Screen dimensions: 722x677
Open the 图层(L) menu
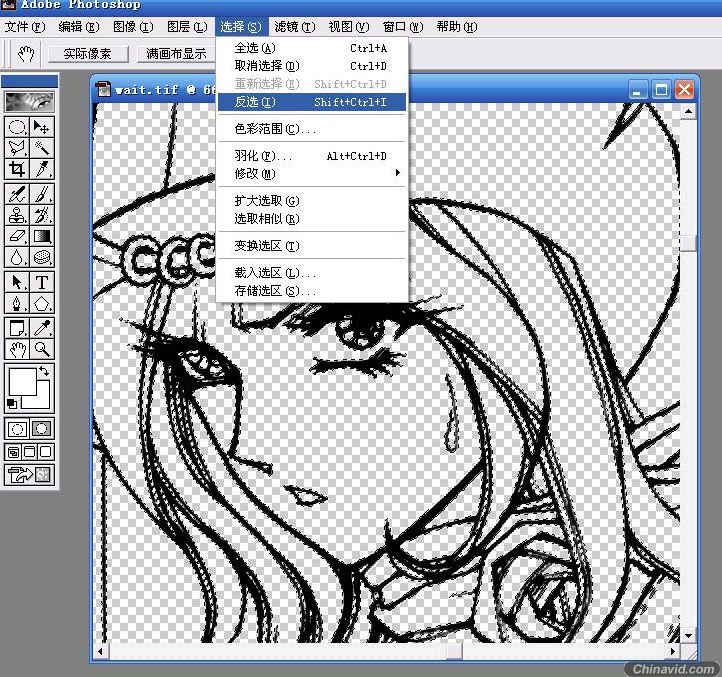point(187,27)
